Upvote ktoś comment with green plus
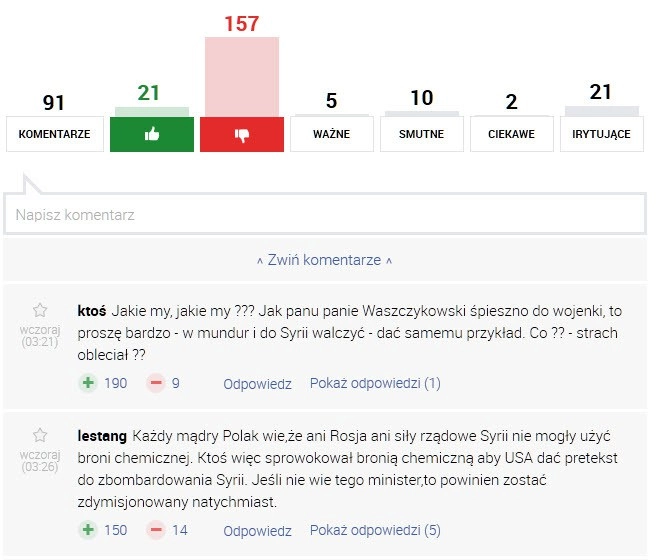 tap(88, 383)
